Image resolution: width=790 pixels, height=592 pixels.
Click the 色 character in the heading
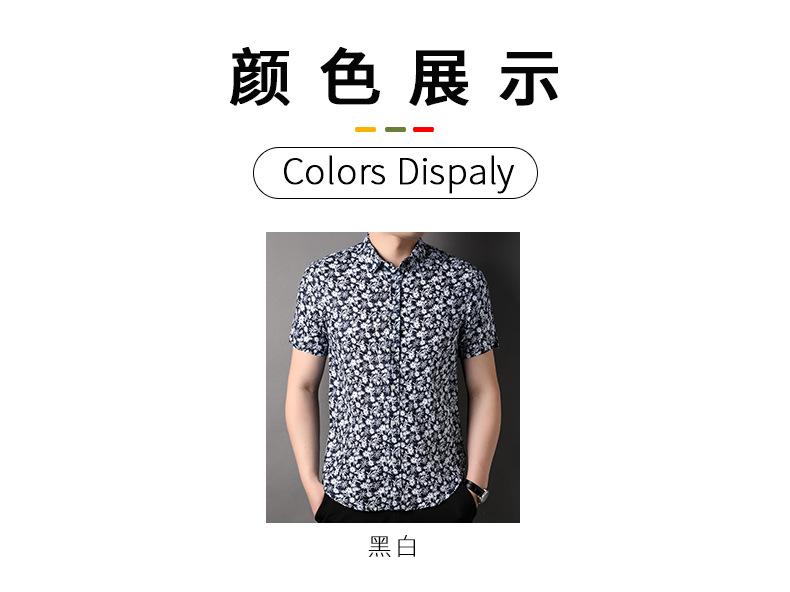pos(350,77)
